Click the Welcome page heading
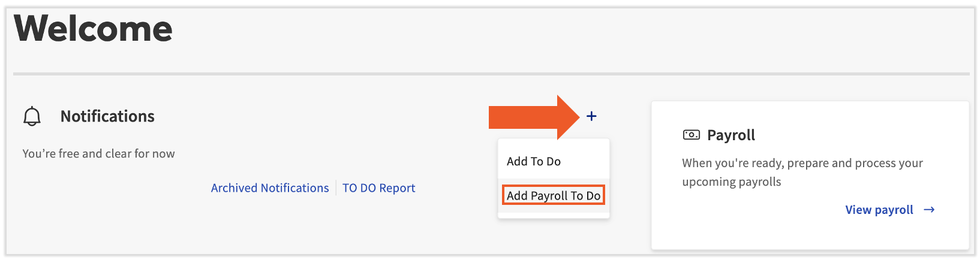 pyautogui.click(x=94, y=29)
